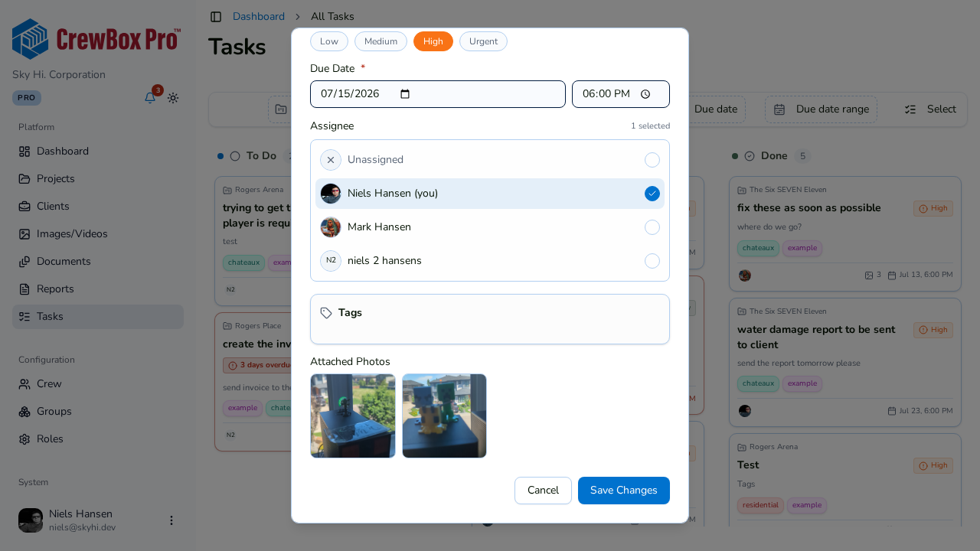Open Groups configuration page
The width and height of the screenshot is (980, 551).
pos(98,412)
